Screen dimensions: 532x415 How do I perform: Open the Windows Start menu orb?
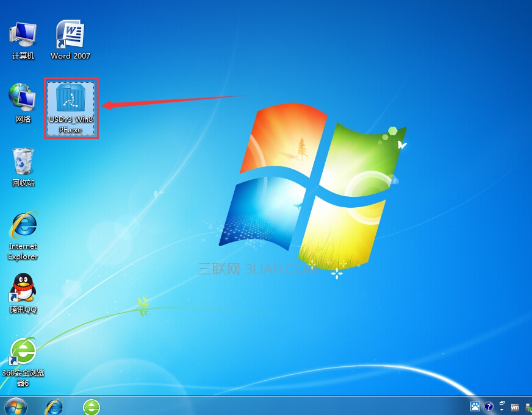16,406
